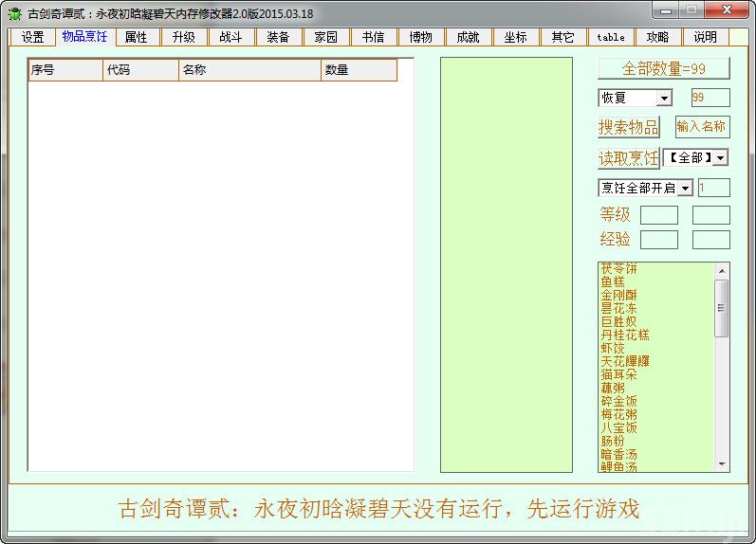Click the recipe list scroll-down arrow
756x544 pixels.
pyautogui.click(x=723, y=464)
